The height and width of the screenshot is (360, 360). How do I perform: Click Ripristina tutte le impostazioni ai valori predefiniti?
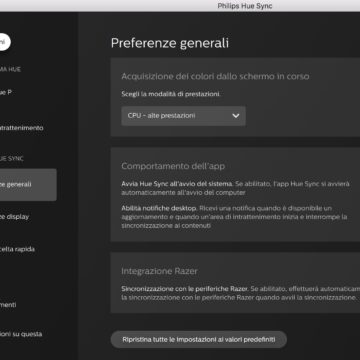(199, 340)
